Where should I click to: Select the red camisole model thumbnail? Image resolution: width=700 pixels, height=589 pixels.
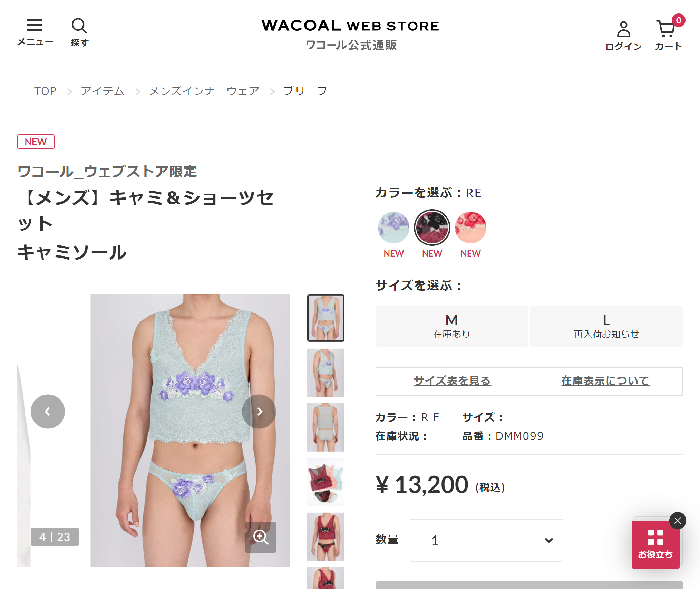click(x=326, y=537)
